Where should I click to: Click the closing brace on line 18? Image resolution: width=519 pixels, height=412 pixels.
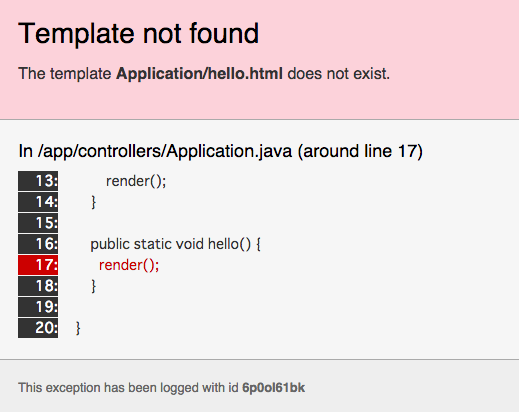94,286
